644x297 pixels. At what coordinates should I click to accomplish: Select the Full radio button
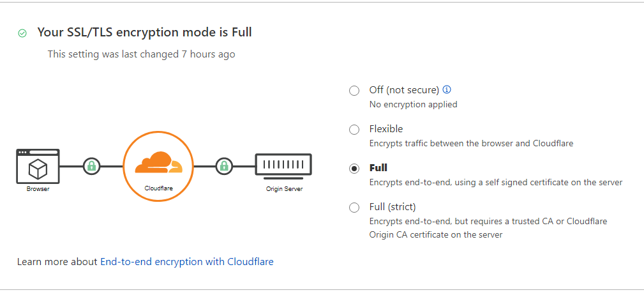(354, 169)
